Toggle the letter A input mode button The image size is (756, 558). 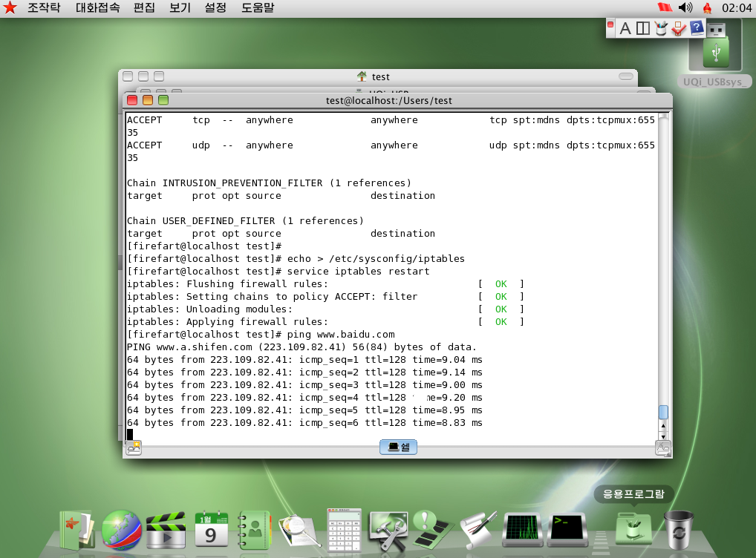point(625,28)
